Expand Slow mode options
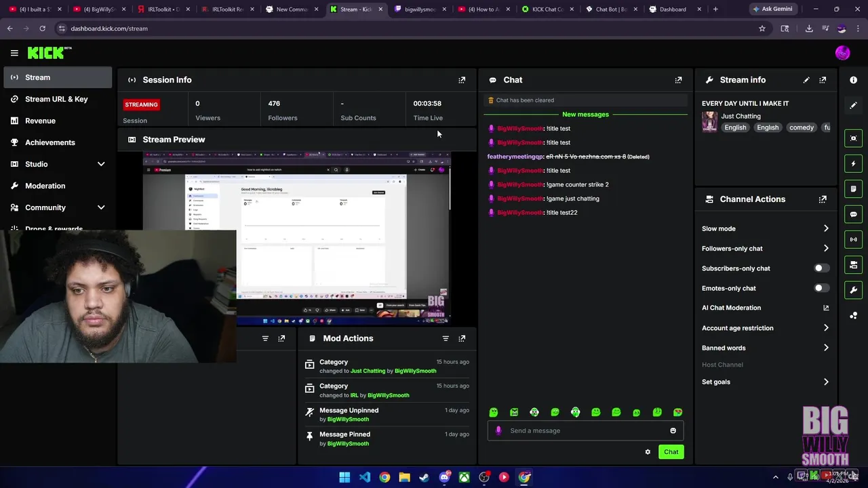This screenshot has height=488, width=868. coord(766,228)
